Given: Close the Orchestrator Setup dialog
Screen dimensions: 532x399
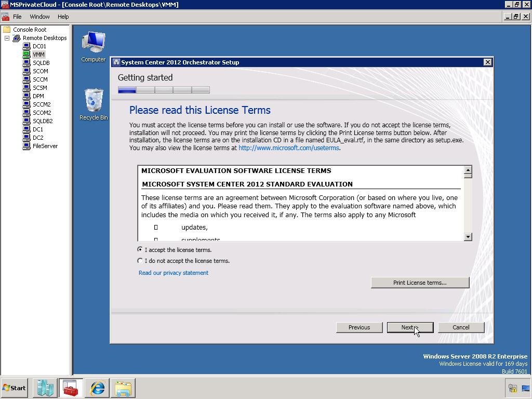Looking at the screenshot, I should pos(487,62).
